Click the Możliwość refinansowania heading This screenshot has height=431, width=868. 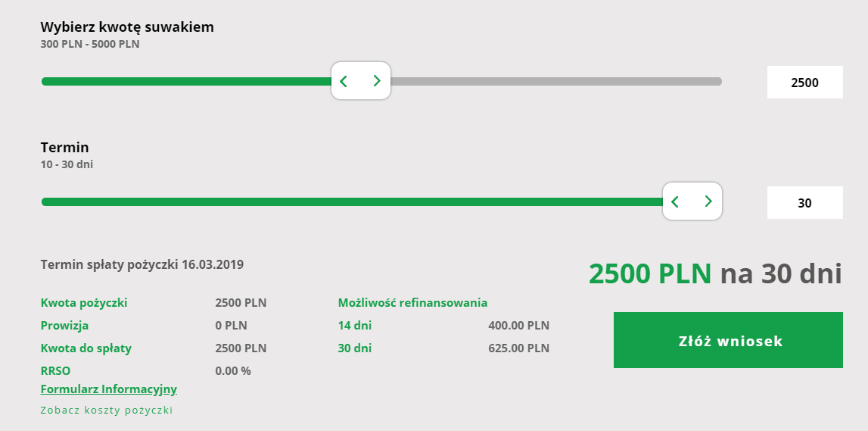coord(412,302)
